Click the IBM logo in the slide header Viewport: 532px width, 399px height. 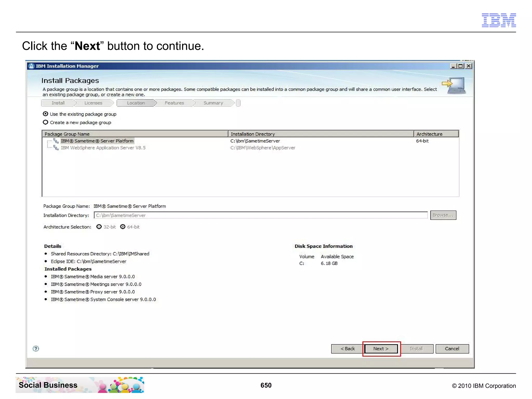(x=499, y=20)
